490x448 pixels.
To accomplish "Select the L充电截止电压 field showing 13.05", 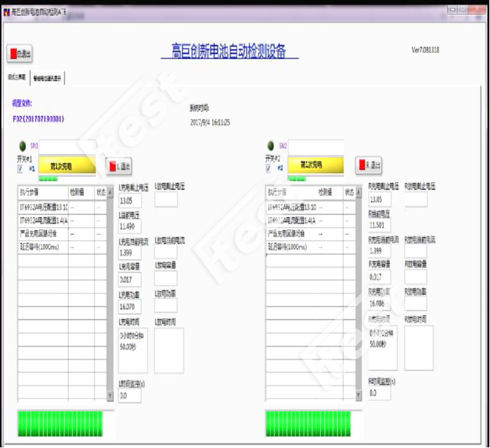I will [130, 200].
